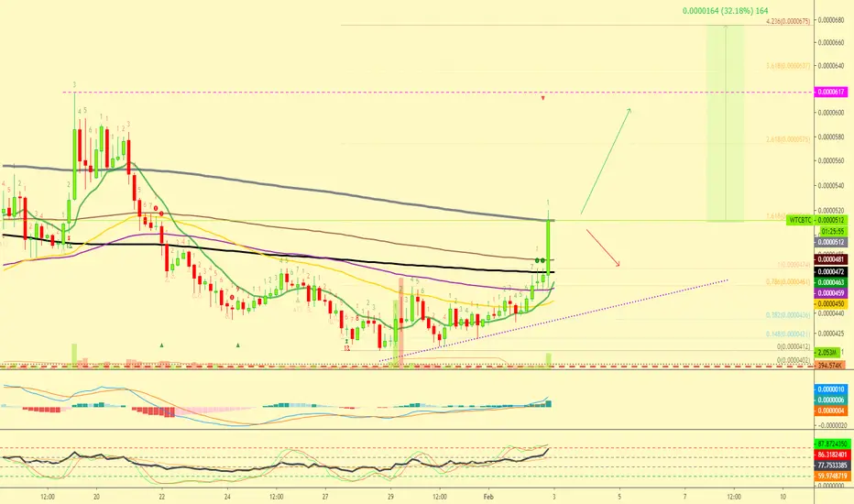Click the 0.0000680 price axis tick
The image size is (854, 504).
tap(830, 20)
